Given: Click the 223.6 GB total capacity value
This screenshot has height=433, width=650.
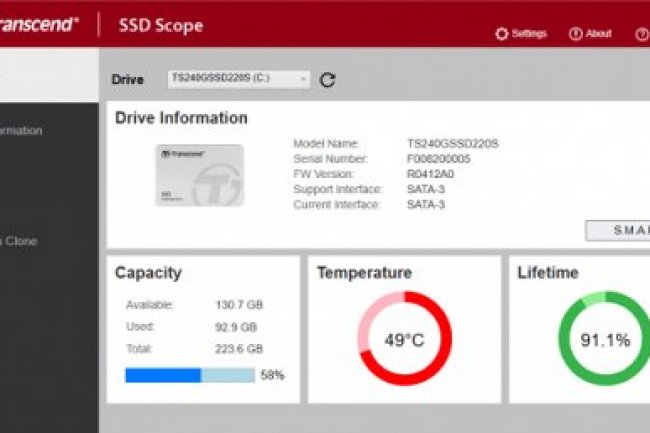Looking at the screenshot, I should pyautogui.click(x=239, y=349).
